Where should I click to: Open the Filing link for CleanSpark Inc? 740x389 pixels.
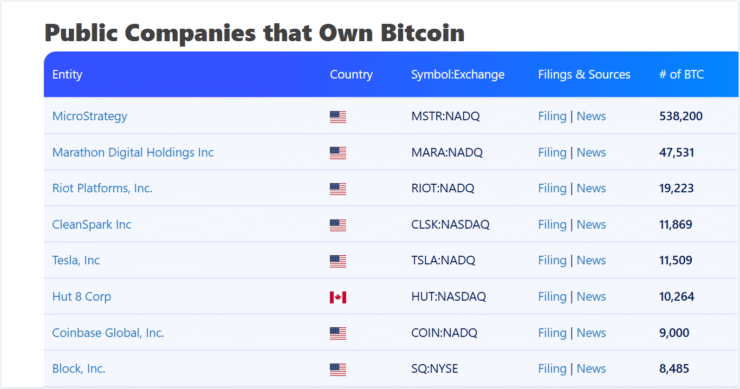[552, 224]
